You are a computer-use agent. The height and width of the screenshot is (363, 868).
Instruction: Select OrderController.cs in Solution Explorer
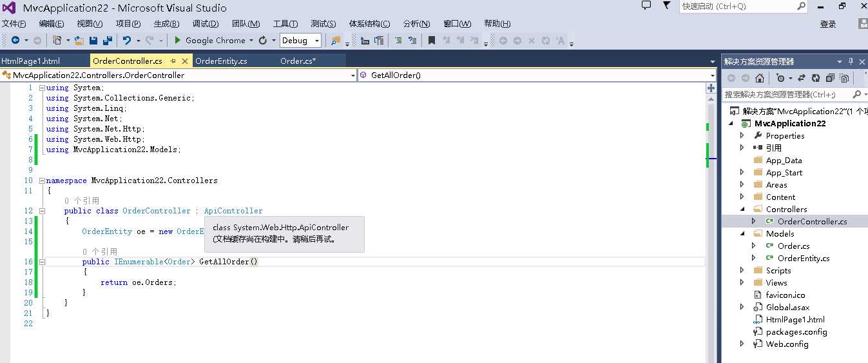(812, 221)
